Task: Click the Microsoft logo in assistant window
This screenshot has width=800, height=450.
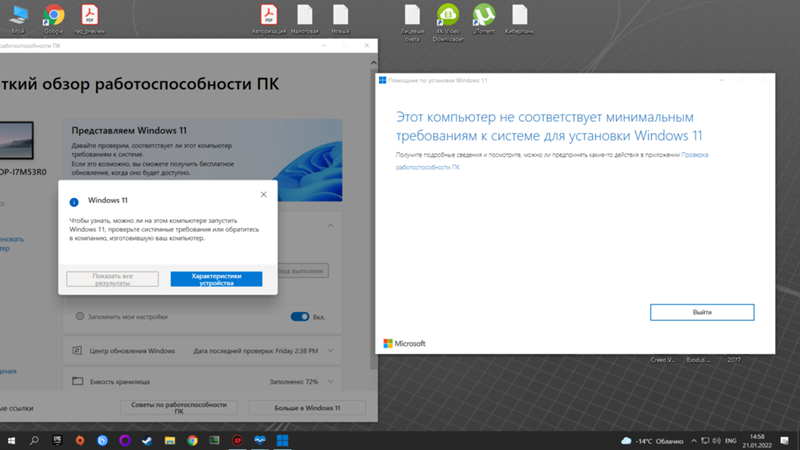Action: pyautogui.click(x=404, y=343)
